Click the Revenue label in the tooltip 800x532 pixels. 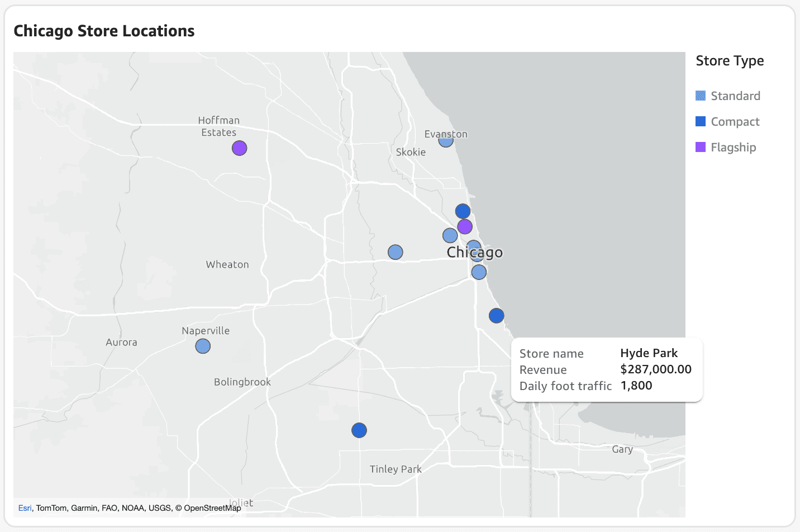[x=543, y=370]
